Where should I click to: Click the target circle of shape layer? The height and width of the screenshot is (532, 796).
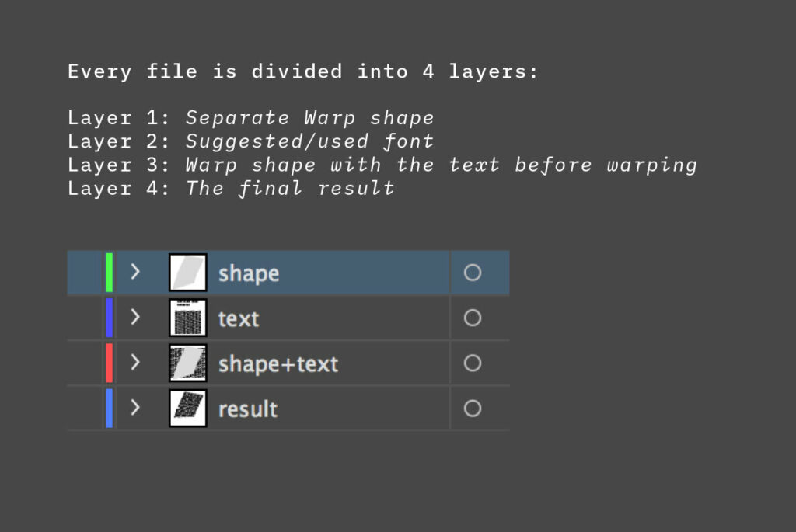click(472, 273)
